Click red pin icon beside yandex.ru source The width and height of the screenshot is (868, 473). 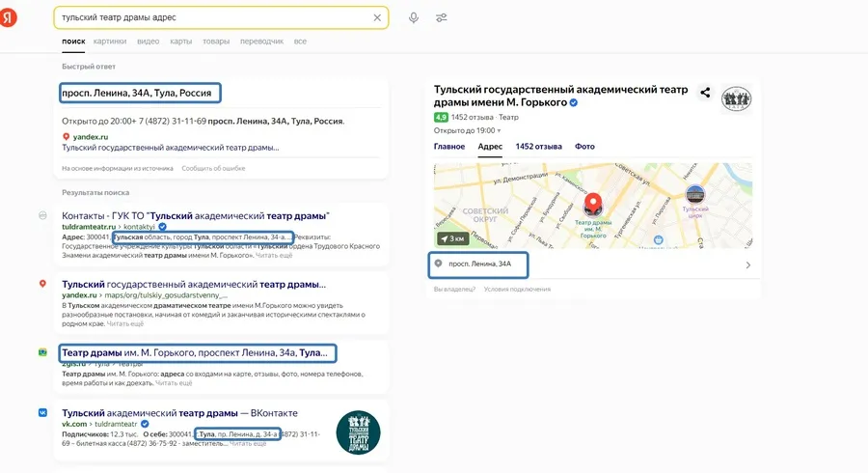[66, 137]
